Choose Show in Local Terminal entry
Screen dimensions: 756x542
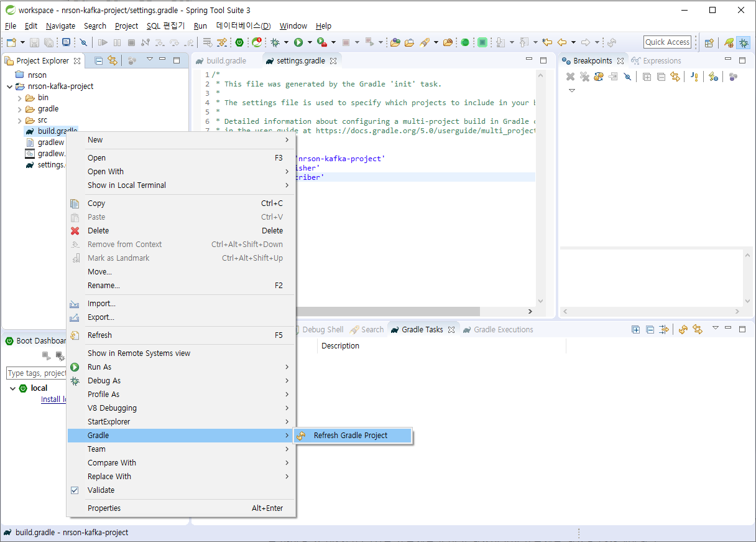181,185
